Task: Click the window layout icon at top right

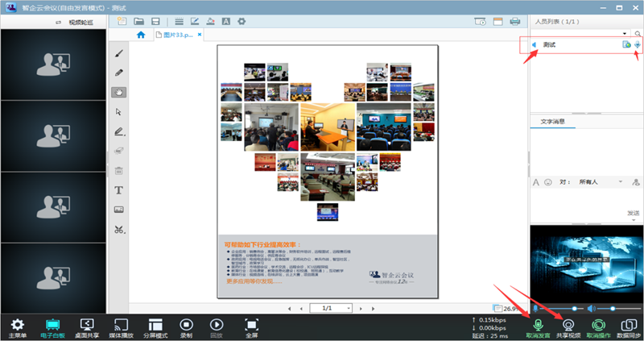Action: pyautogui.click(x=497, y=22)
